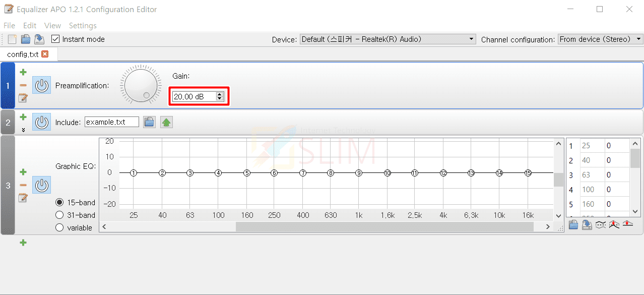Toggle the Instant mode checkbox
This screenshot has width=644, height=295.
(x=55, y=39)
